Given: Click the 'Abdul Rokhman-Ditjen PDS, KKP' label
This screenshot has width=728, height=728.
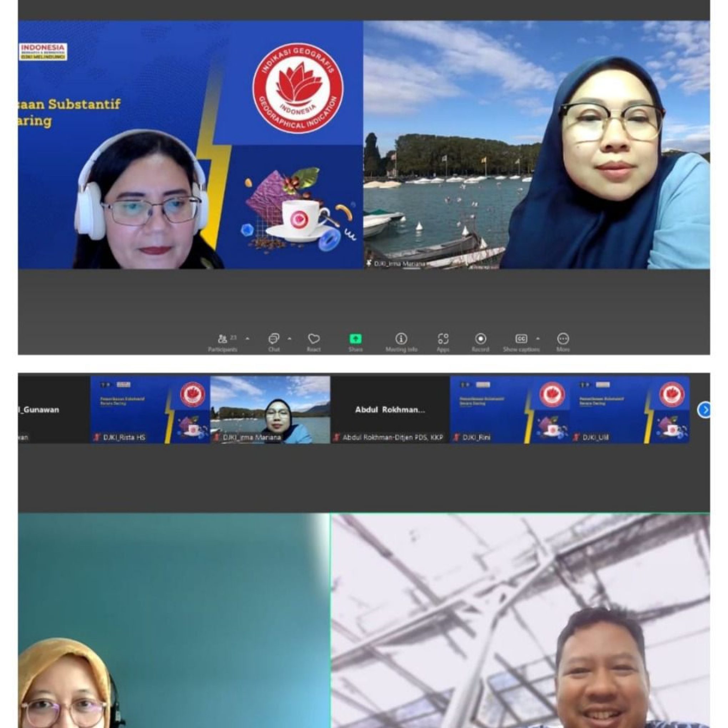Looking at the screenshot, I should click(x=393, y=438).
